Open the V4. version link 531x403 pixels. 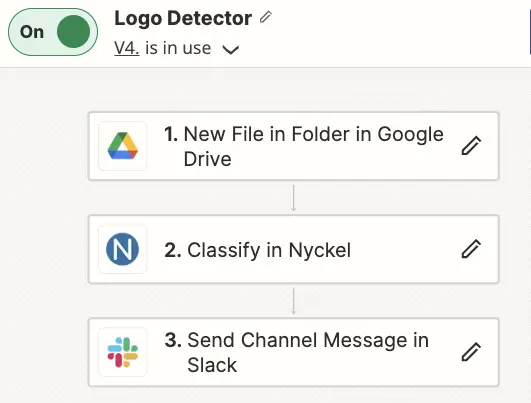tap(127, 48)
